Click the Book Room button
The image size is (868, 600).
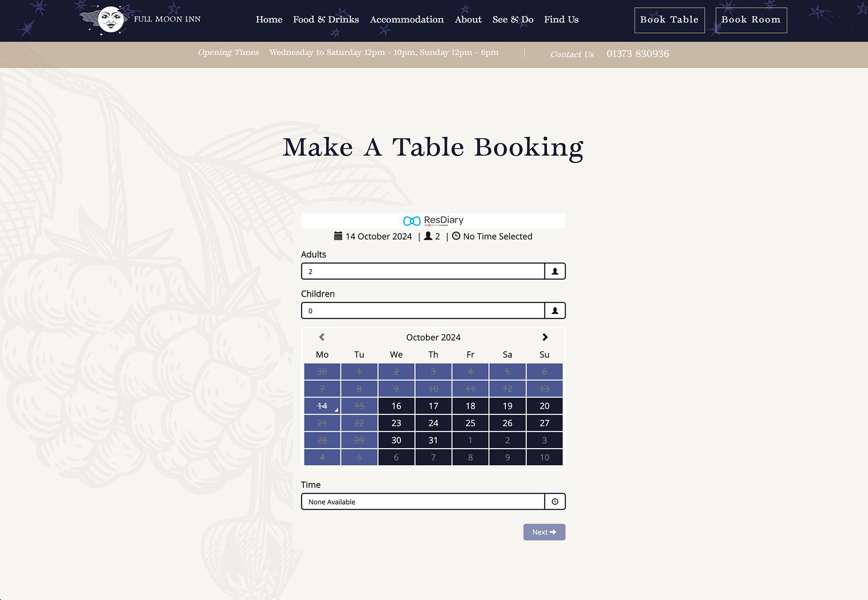[751, 20]
